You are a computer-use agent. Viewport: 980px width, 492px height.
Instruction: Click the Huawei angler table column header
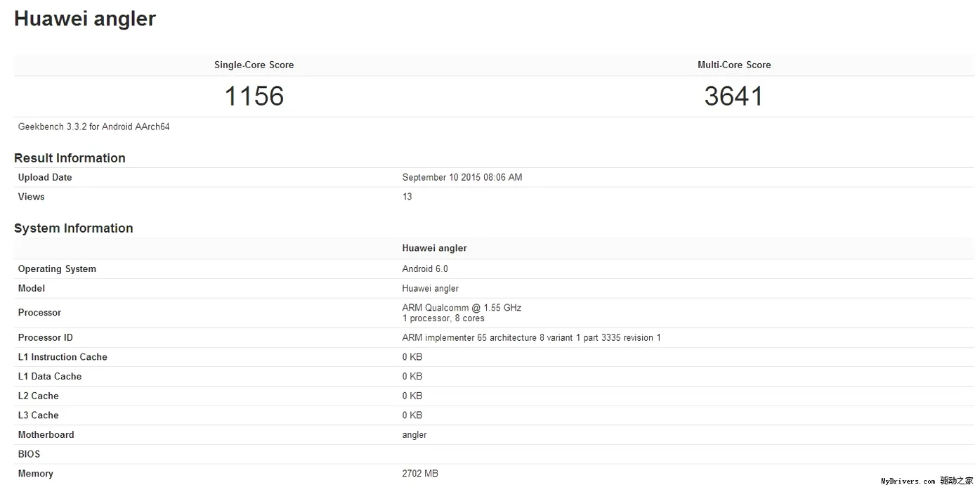[434, 248]
